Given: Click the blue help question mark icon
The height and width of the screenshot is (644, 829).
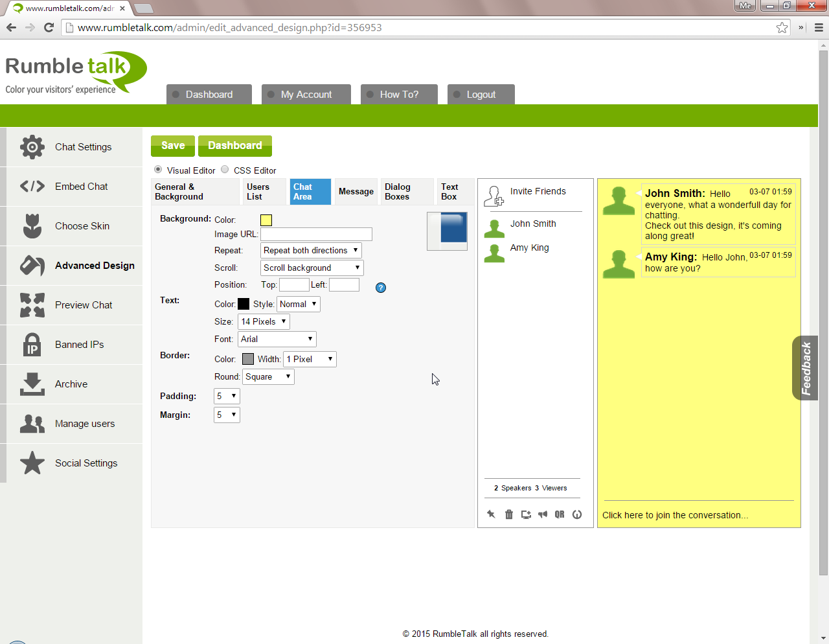Looking at the screenshot, I should pos(381,288).
